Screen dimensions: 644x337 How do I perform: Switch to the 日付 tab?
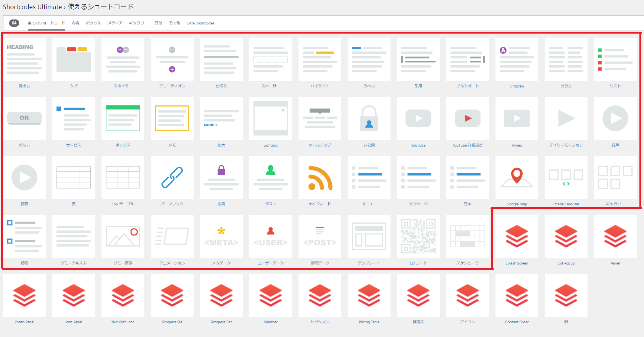click(x=158, y=23)
